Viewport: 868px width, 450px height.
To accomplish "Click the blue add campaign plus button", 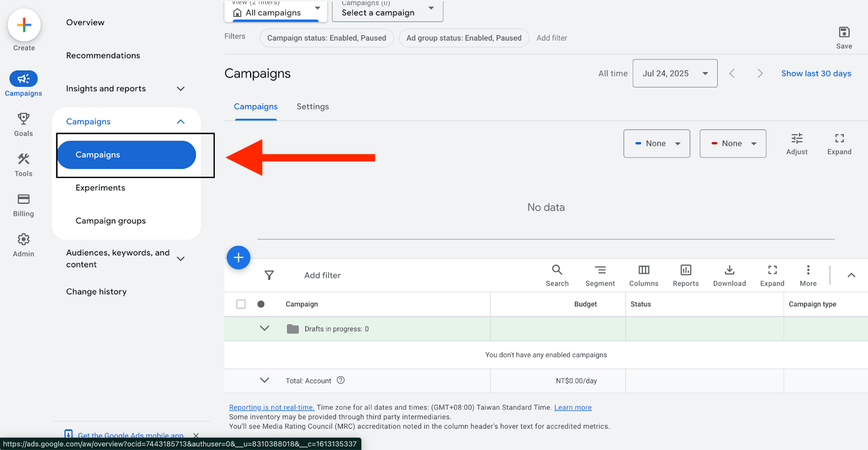I will coord(238,258).
